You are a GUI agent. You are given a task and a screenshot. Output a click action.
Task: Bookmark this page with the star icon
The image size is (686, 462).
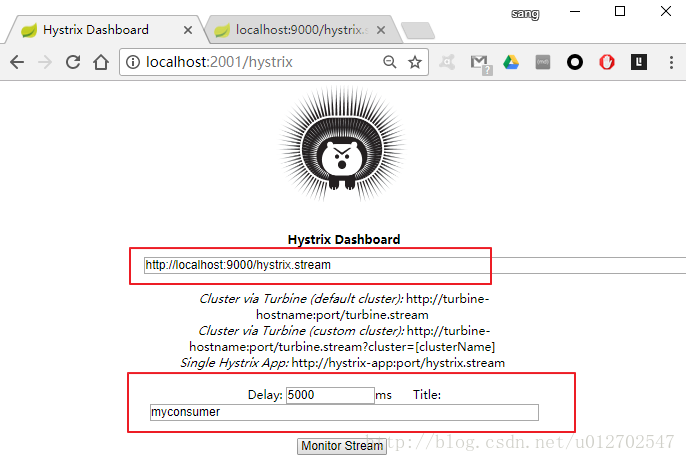tap(415, 62)
